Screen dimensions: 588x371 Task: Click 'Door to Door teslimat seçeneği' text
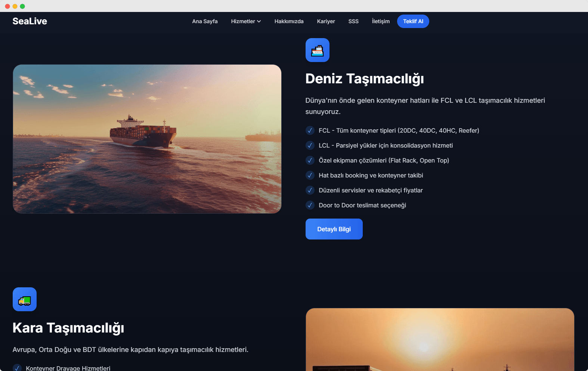362,205
